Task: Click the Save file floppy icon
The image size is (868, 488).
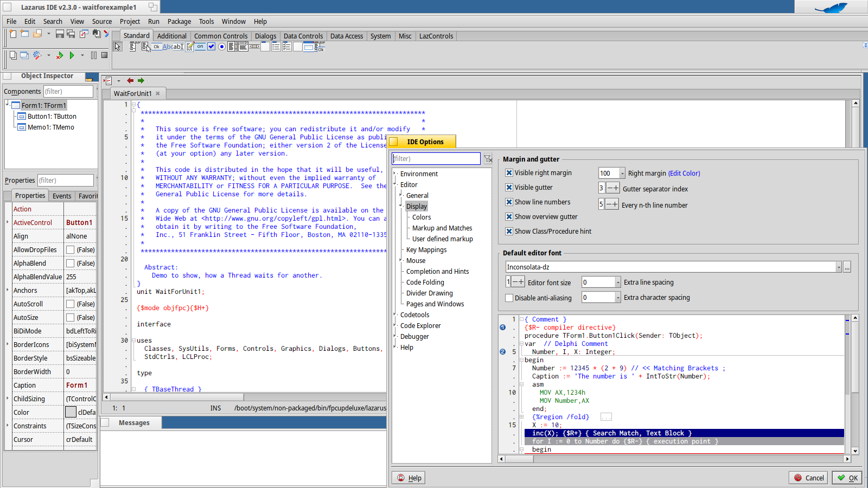Action: click(x=60, y=34)
